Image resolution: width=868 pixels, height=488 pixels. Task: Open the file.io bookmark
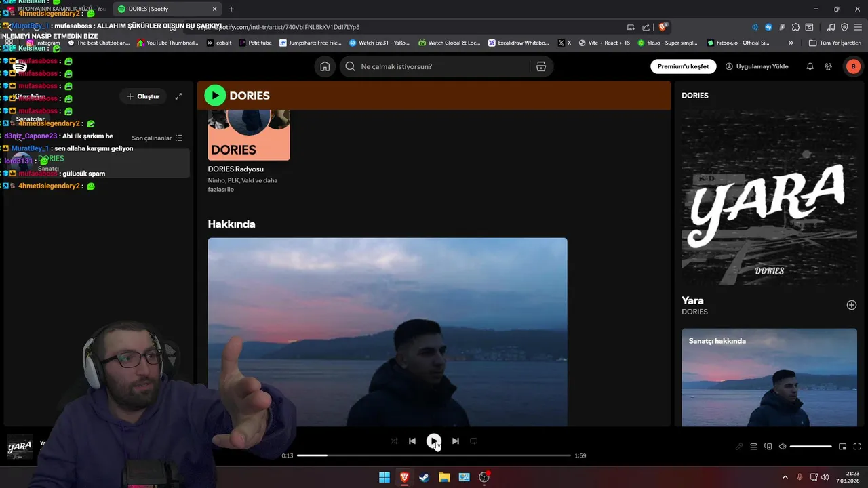667,43
